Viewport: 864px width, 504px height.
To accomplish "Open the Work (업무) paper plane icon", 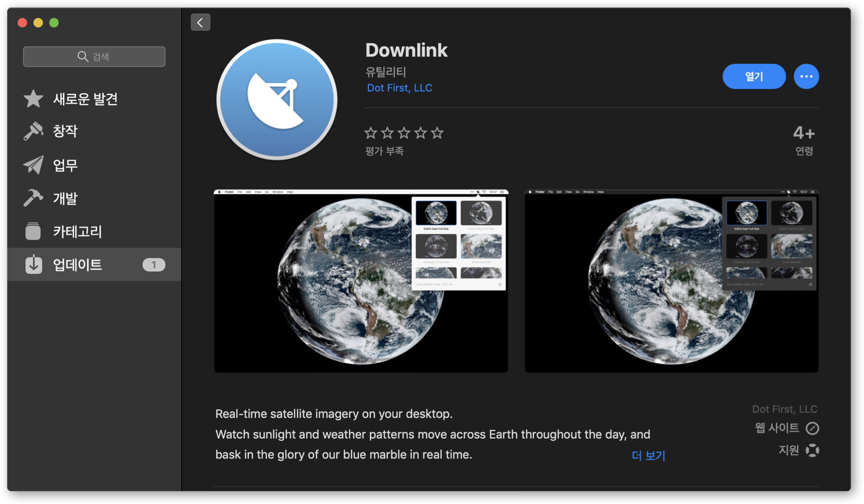I will [33, 164].
